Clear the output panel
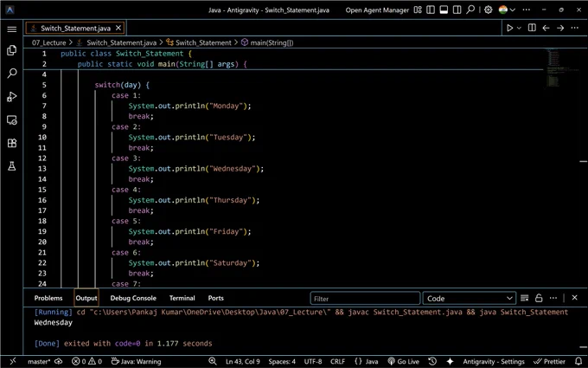Image resolution: width=588 pixels, height=368 pixels. (524, 298)
